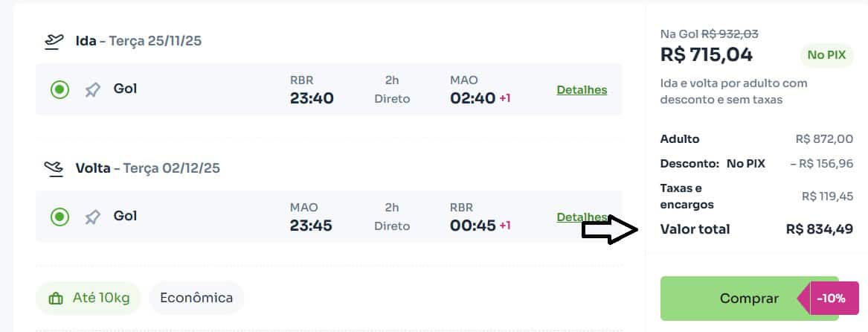The width and height of the screenshot is (868, 332).
Task: Pin the return Gol flight MAO to RBR
Action: pyautogui.click(x=92, y=217)
